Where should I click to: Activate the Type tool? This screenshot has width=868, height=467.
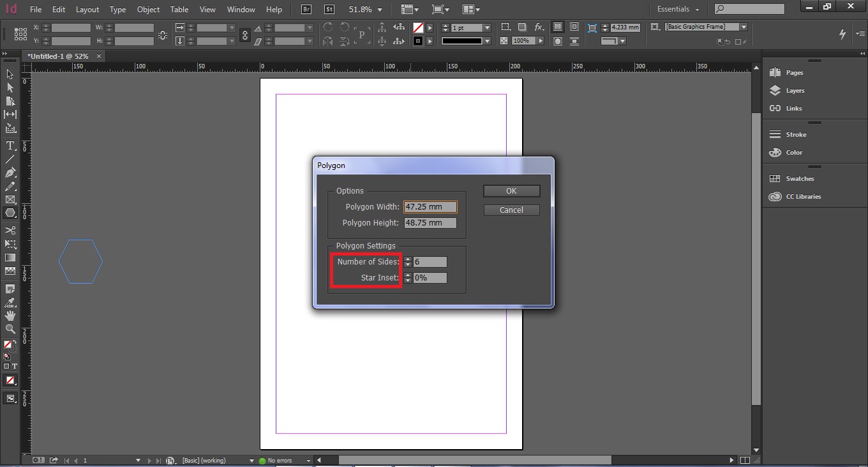tap(10, 146)
